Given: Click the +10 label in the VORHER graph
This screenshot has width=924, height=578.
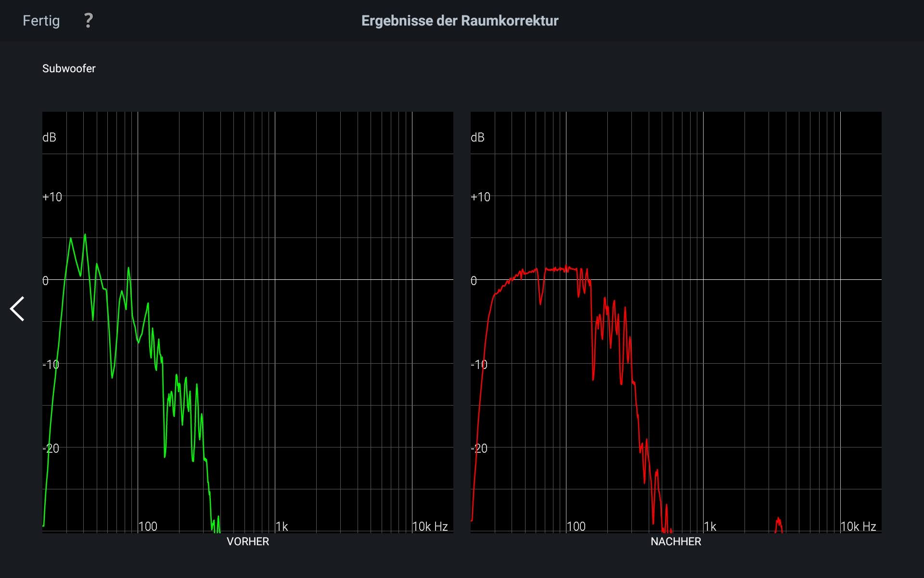Looking at the screenshot, I should click(x=52, y=197).
